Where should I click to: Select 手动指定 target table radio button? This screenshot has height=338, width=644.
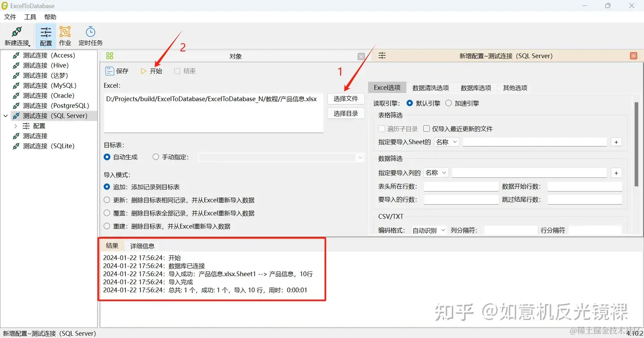pos(156,157)
